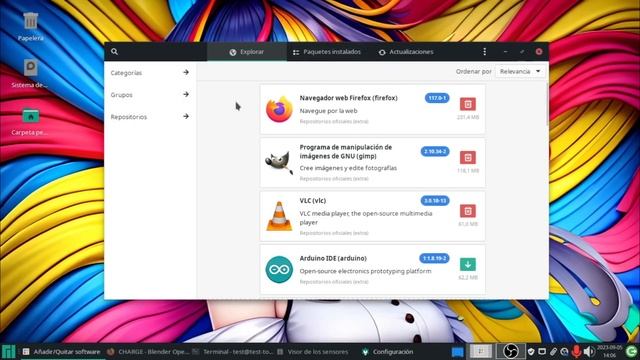Image resolution: width=640 pixels, height=360 pixels.
Task: Click the shield security tray icon
Action: click(x=531, y=351)
